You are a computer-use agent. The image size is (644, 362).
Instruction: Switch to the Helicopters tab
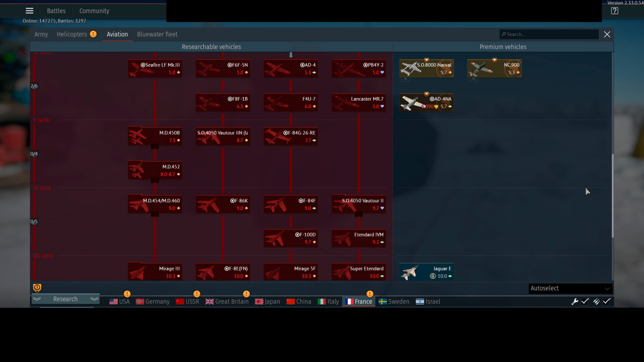[x=72, y=34]
